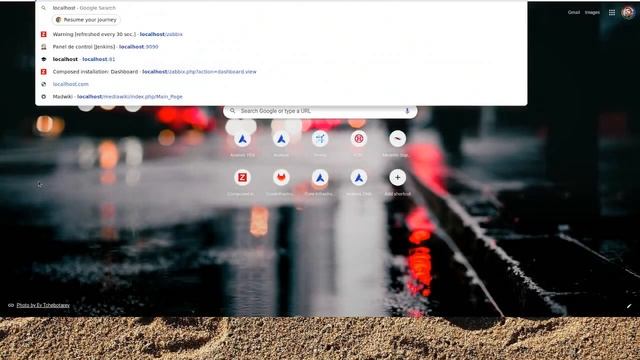Click the Add shortcut plus tile
This screenshot has height=360, width=640.
pyautogui.click(x=397, y=178)
